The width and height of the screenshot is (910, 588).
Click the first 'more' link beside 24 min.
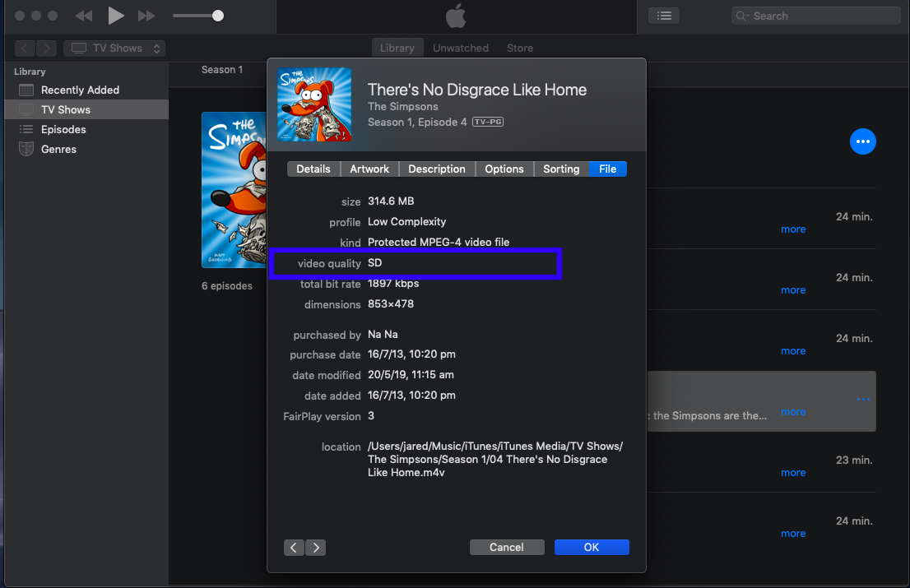pyautogui.click(x=793, y=229)
